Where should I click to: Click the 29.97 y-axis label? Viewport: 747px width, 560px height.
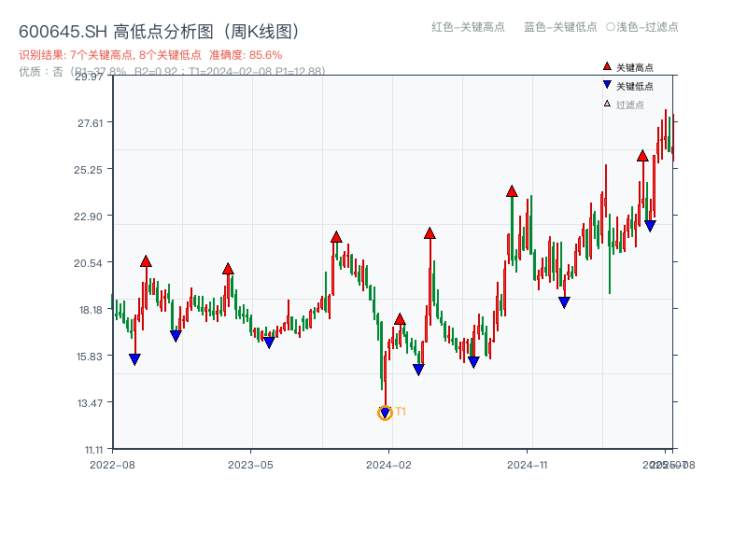[89, 77]
